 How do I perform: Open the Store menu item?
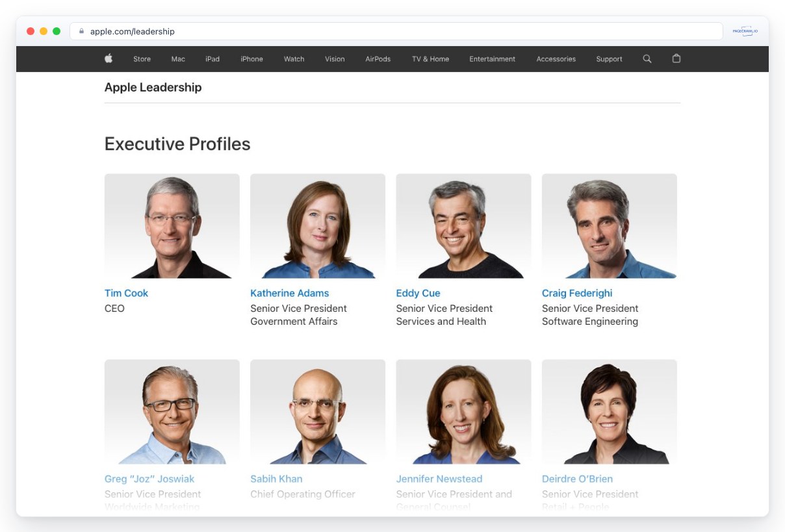[142, 59]
